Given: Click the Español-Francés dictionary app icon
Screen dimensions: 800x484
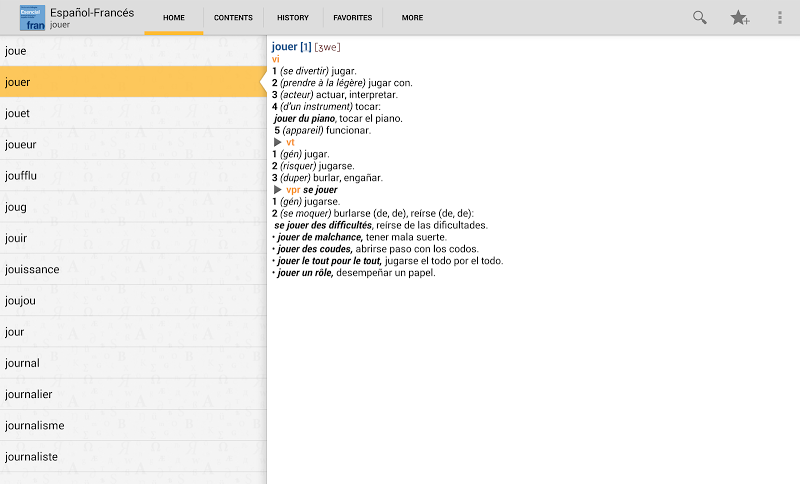Looking at the screenshot, I should [x=32, y=18].
